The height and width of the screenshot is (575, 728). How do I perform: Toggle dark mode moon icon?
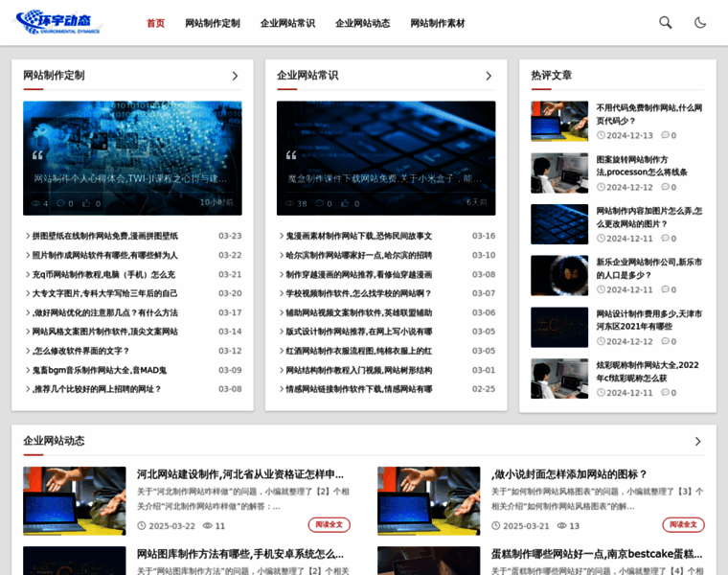pyautogui.click(x=700, y=23)
